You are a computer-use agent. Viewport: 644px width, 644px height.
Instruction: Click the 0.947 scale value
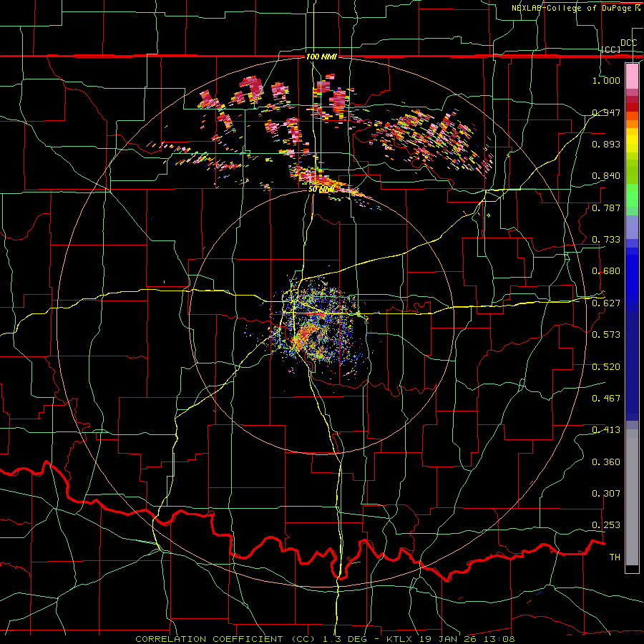click(x=606, y=112)
